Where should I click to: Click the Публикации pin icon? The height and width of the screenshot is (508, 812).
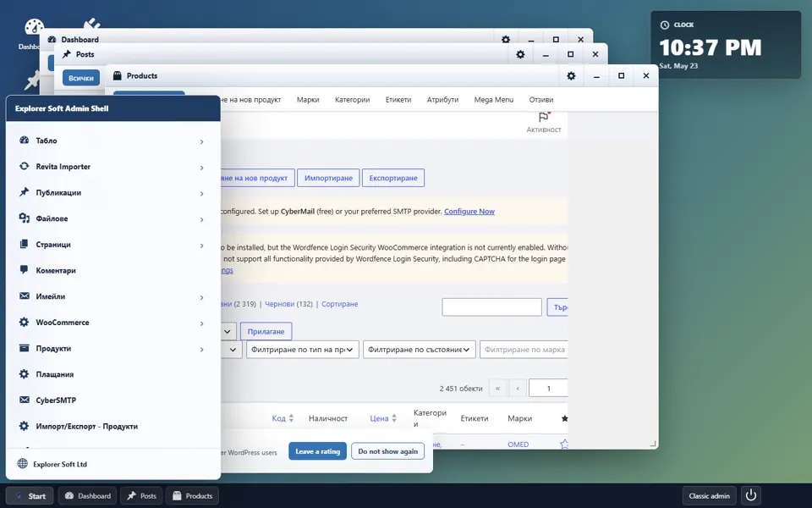point(24,192)
